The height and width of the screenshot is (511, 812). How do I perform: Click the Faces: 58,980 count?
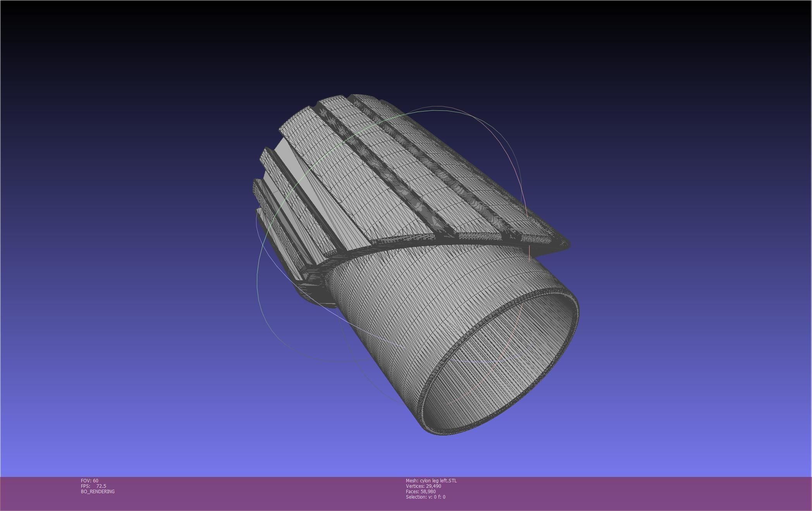(421, 491)
